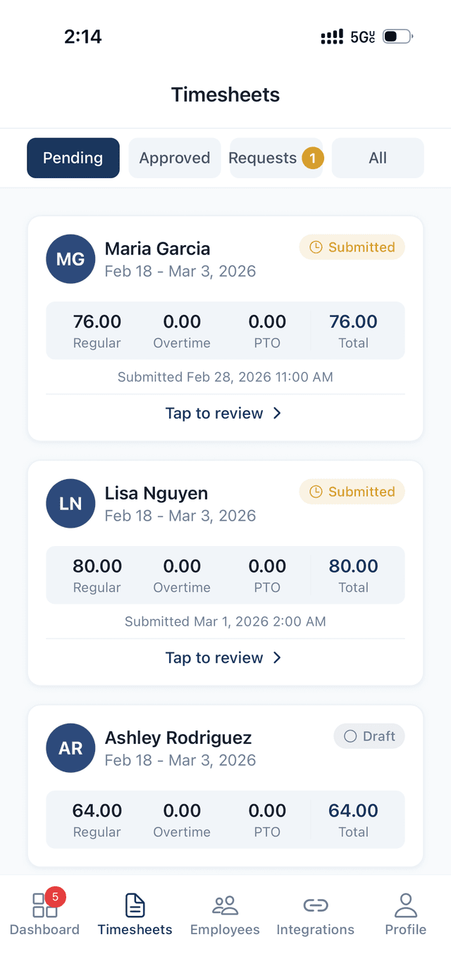Switch to the Approved tab
The width and height of the screenshot is (451, 980).
[175, 158]
